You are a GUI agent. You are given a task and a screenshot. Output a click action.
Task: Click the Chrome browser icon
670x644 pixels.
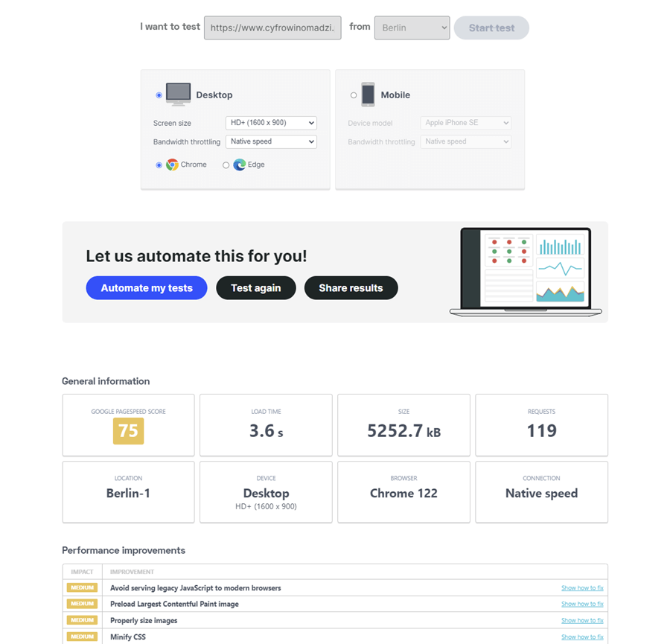coord(172,165)
